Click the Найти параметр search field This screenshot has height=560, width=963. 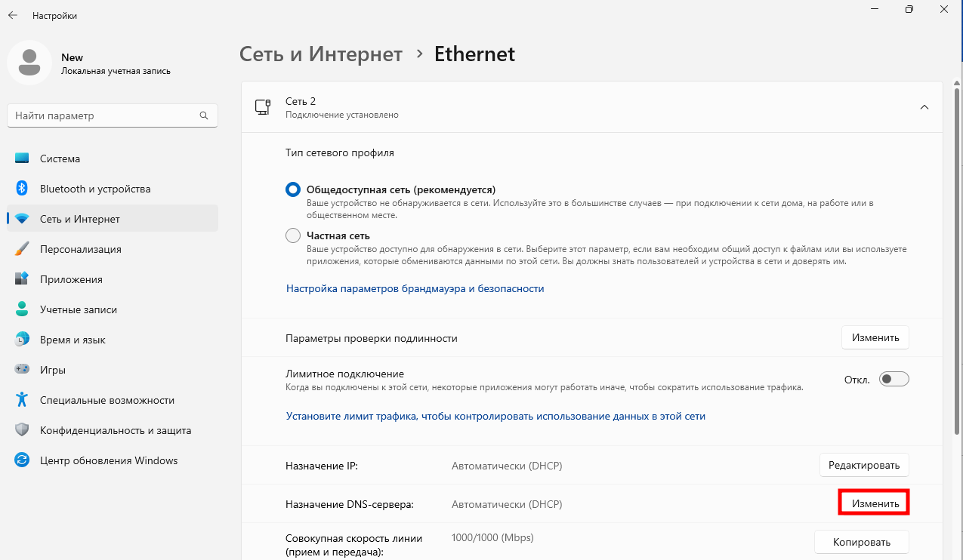coord(102,116)
